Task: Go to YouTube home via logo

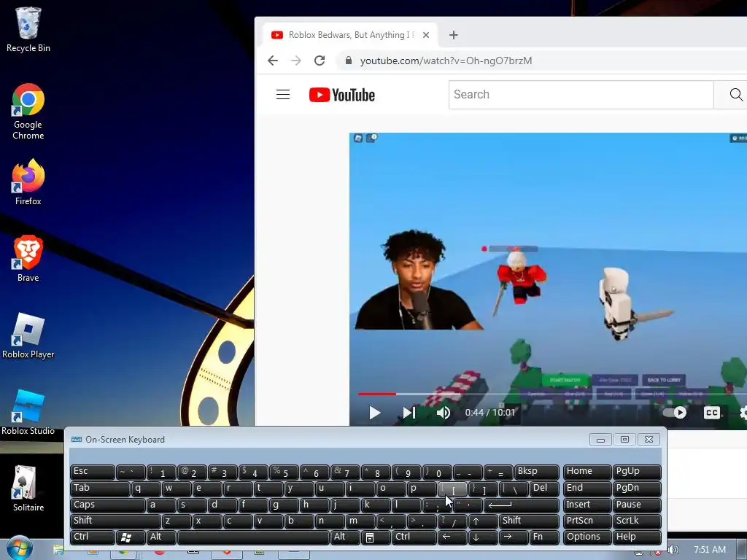Action: (x=342, y=95)
